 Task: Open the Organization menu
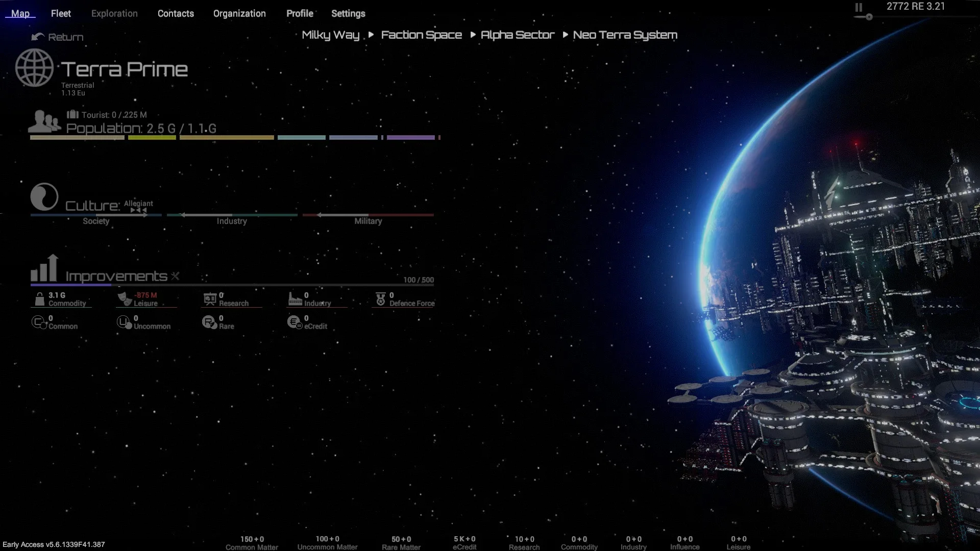click(x=239, y=14)
